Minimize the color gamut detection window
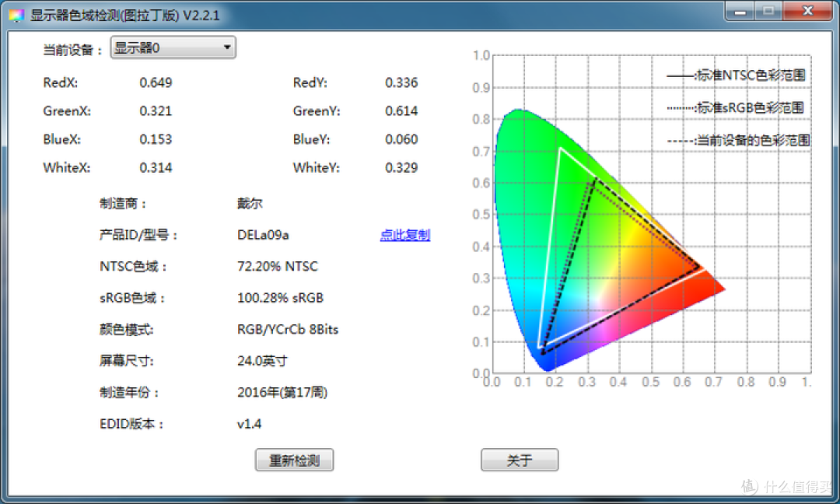Image resolution: width=840 pixels, height=504 pixels. coord(740,11)
